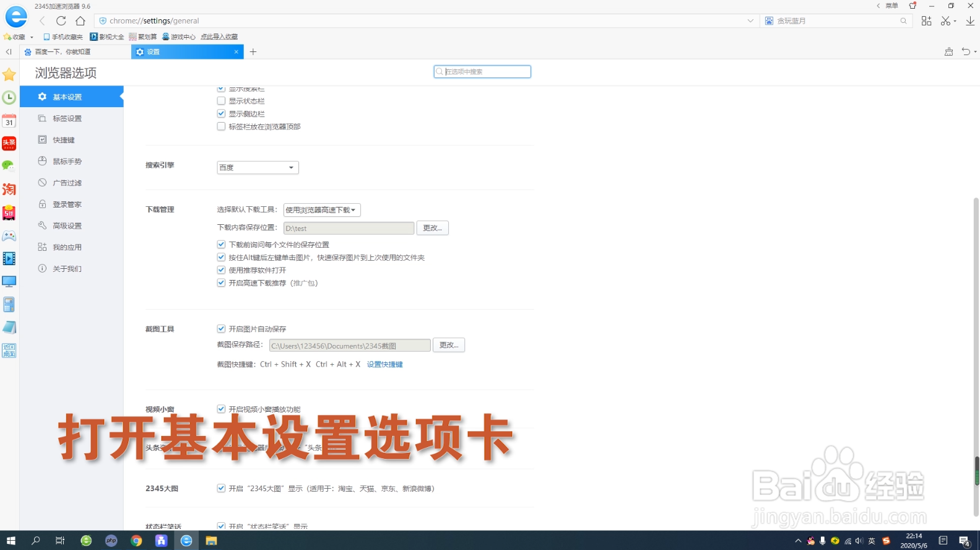Open a new tab with plus button

pyautogui.click(x=253, y=51)
